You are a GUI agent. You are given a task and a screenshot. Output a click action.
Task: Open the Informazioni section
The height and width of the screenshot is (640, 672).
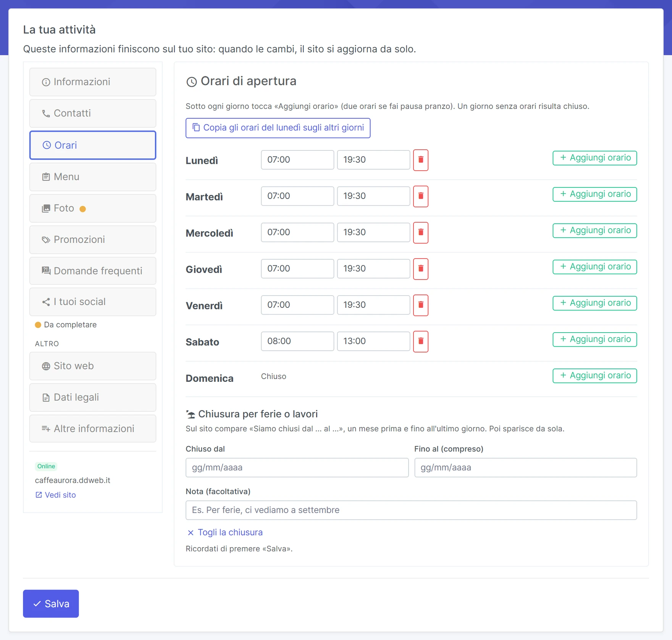click(93, 82)
